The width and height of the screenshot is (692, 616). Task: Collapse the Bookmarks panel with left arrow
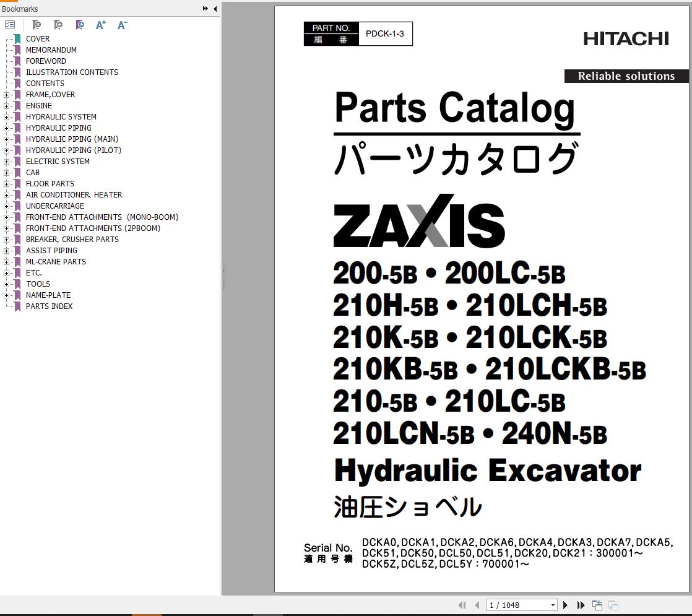[215, 9]
